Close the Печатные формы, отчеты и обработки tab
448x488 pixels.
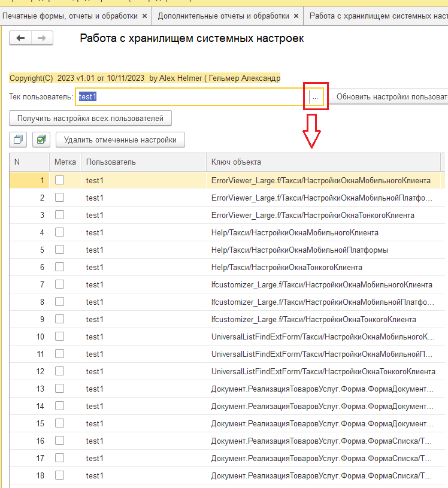pyautogui.click(x=144, y=16)
